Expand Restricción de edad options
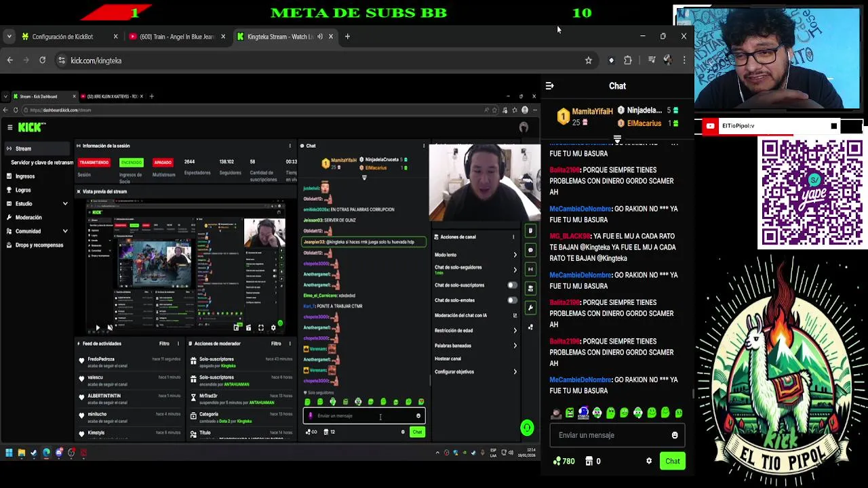Image resolution: width=868 pixels, height=488 pixels. pos(515,331)
